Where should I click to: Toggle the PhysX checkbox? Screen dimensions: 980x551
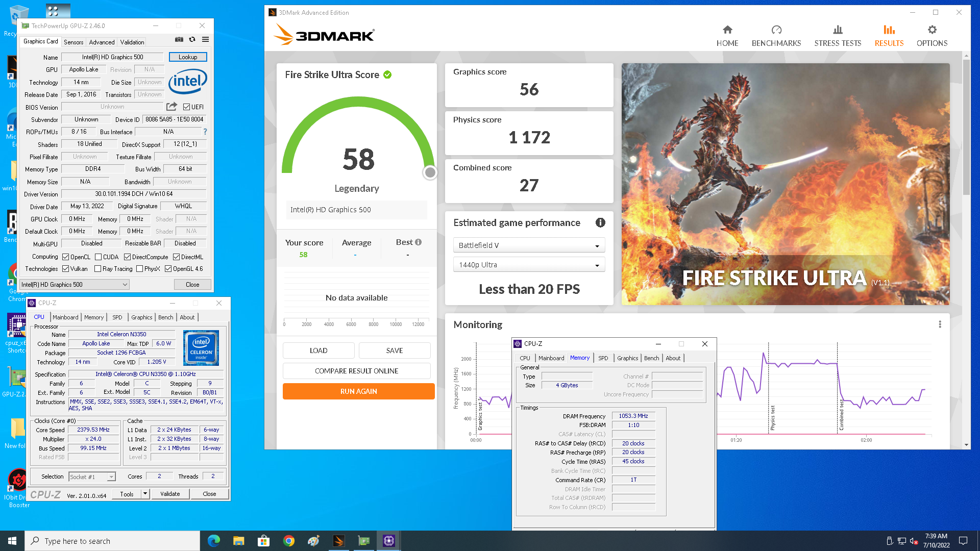coord(139,269)
